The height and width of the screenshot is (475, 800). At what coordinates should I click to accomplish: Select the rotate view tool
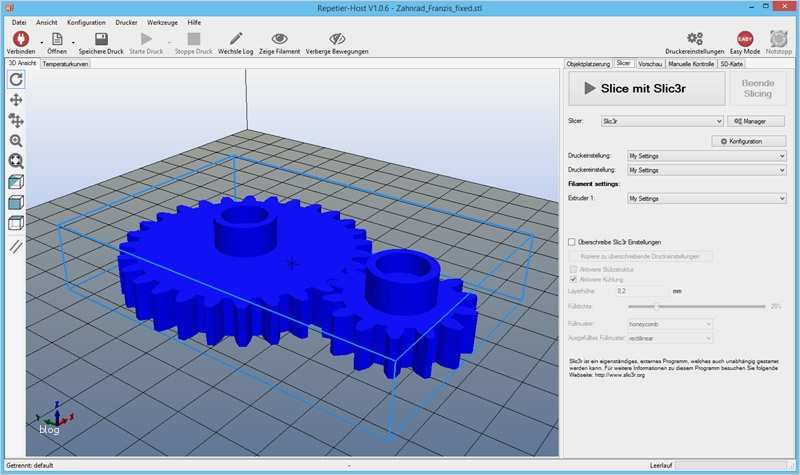(x=16, y=79)
